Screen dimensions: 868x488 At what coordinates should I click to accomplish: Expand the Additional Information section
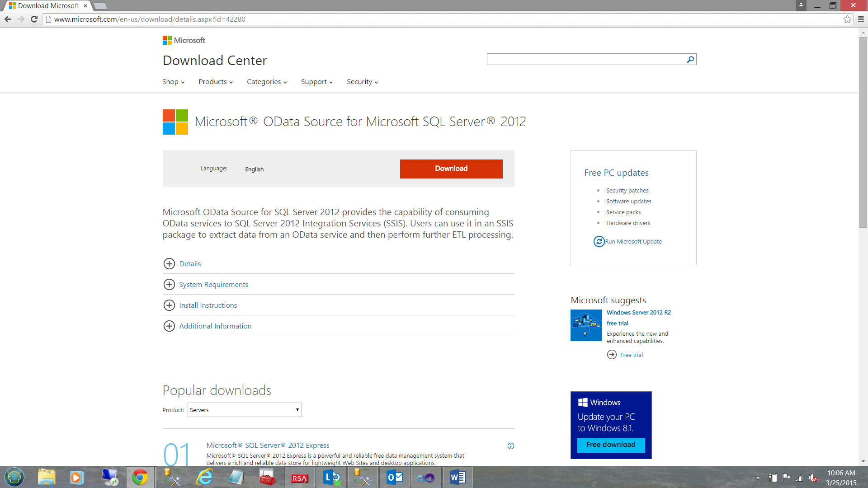pyautogui.click(x=169, y=326)
